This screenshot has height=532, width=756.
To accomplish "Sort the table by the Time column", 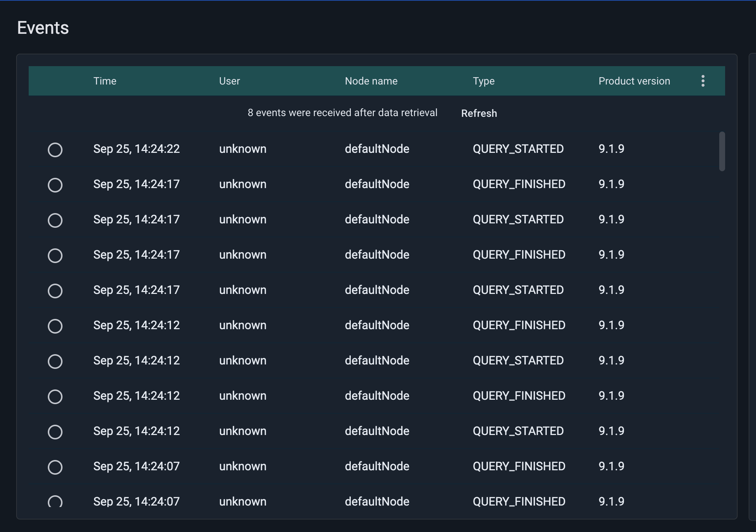I will (x=105, y=81).
